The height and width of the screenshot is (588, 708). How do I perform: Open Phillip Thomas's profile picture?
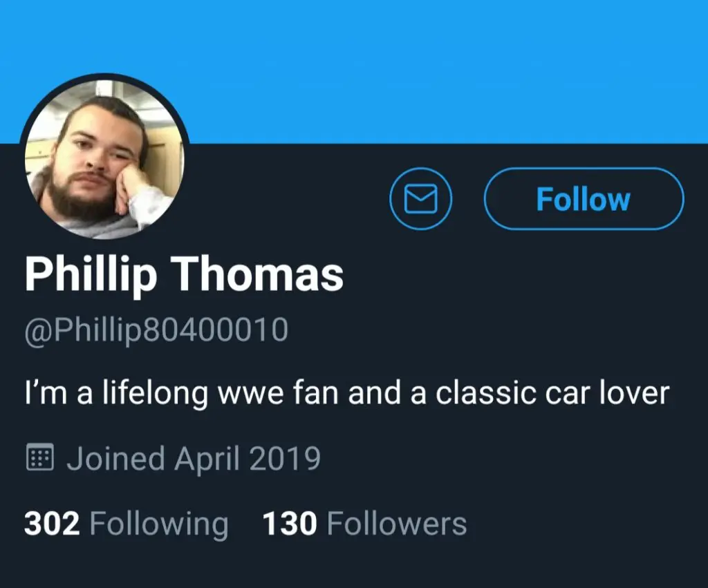tap(104, 158)
